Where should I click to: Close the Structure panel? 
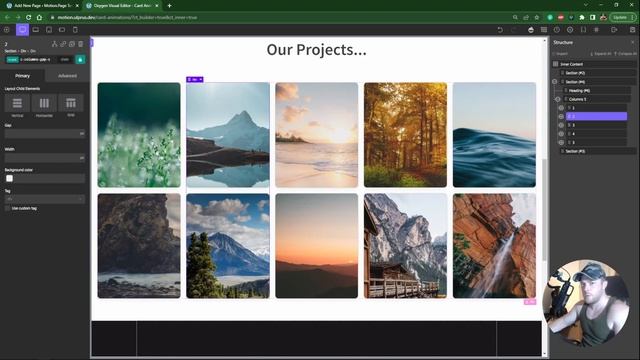click(633, 42)
